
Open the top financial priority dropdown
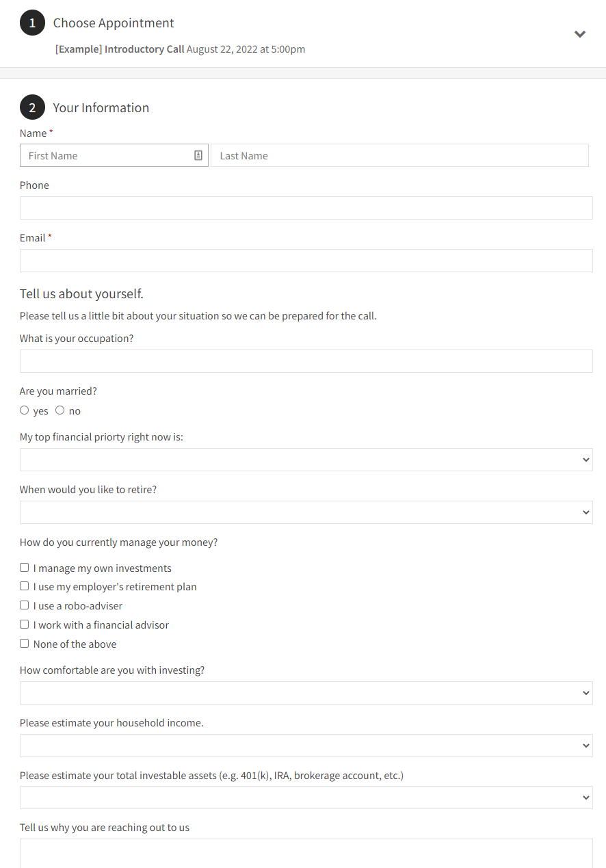coord(306,460)
